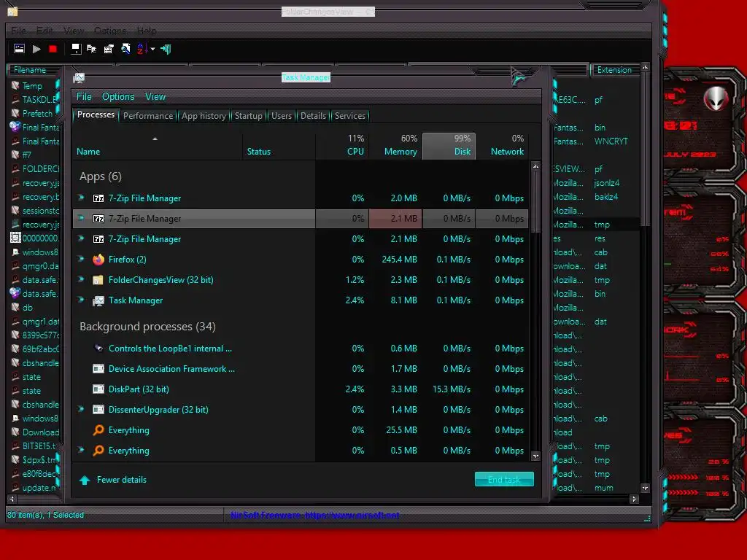Sort processes by Memory column
The width and height of the screenshot is (747, 560).
tap(395, 145)
